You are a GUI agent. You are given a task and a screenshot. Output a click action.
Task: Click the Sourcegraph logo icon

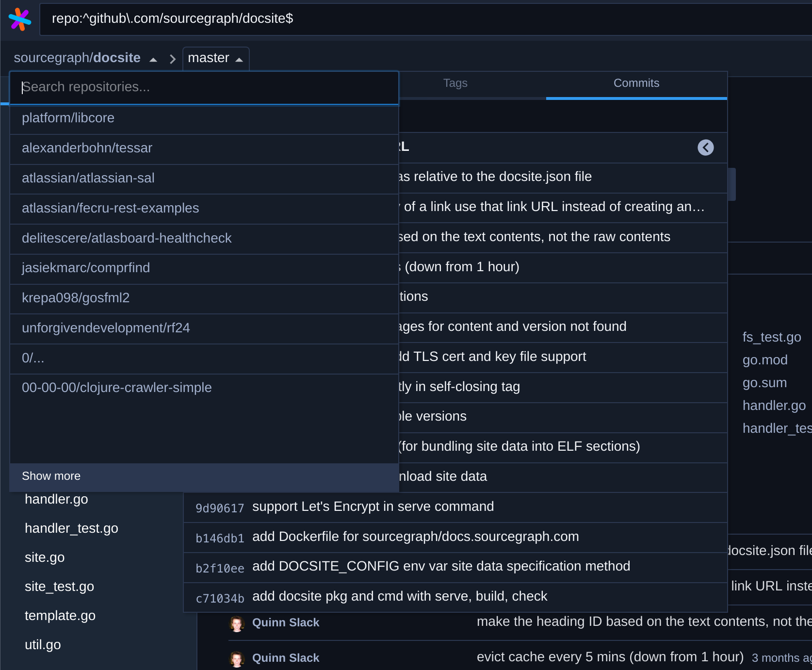coord(20,19)
